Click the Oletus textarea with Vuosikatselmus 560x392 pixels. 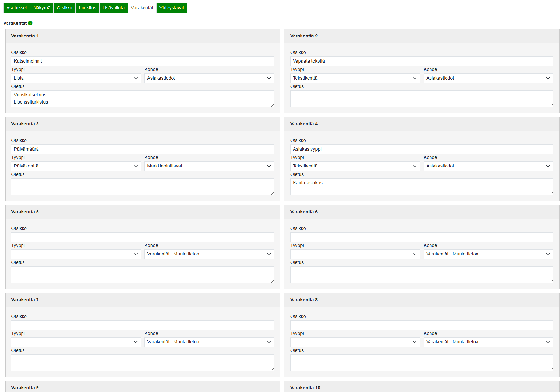pos(143,99)
